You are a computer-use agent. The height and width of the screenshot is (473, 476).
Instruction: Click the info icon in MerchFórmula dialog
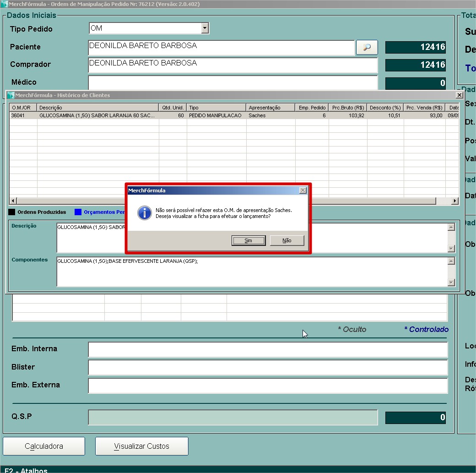tap(145, 213)
